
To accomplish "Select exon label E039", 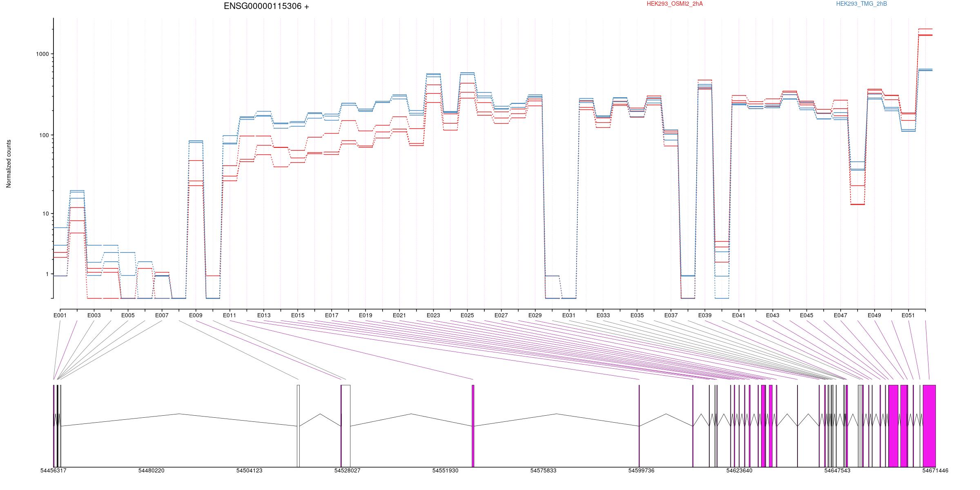I will click(x=705, y=315).
